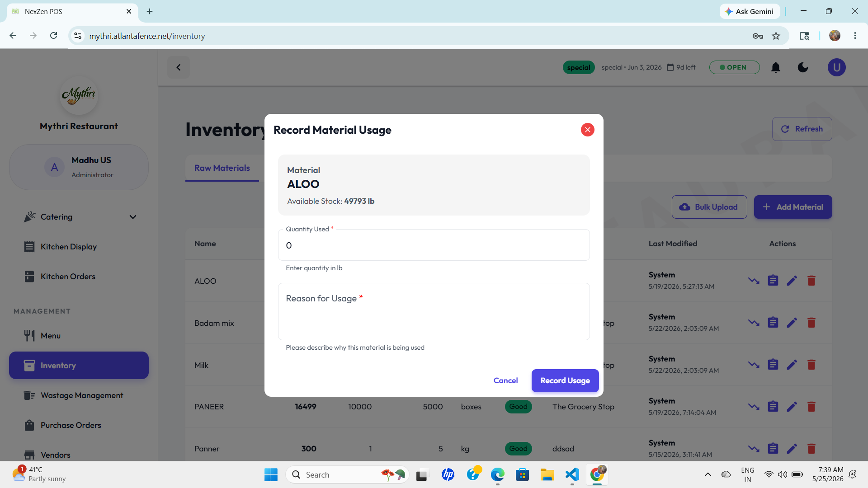The width and height of the screenshot is (868, 488).
Task: Edit PANEER with pencil icon
Action: 792,407
